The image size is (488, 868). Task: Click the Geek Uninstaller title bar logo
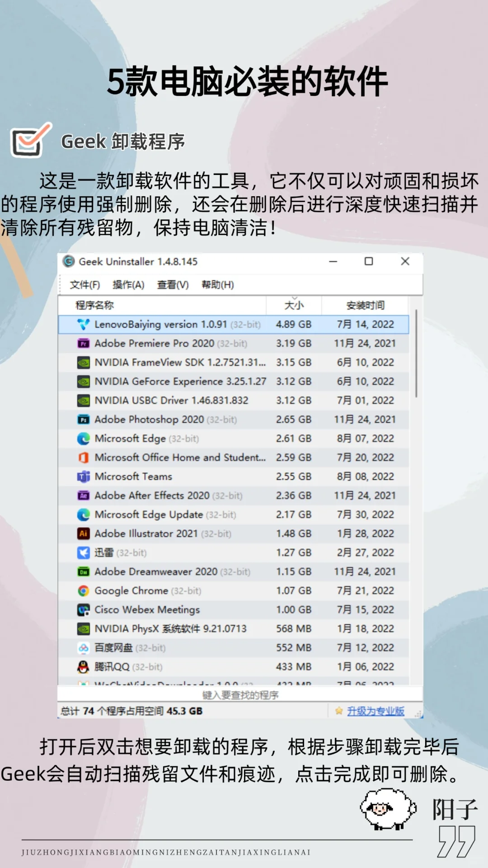click(x=69, y=261)
